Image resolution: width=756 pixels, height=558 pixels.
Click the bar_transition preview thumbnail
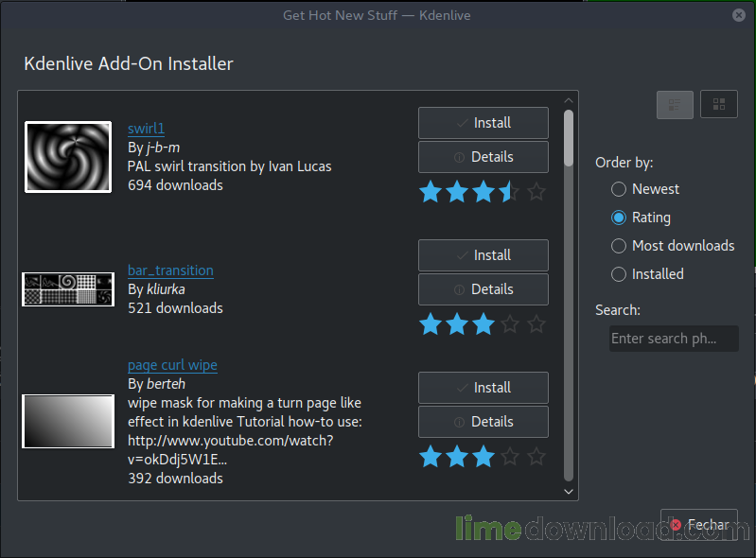click(68, 289)
